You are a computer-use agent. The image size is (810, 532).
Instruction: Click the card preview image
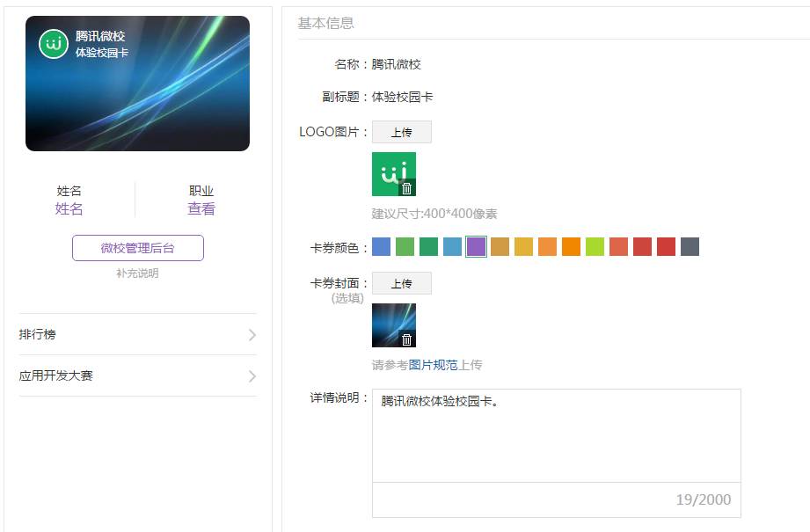point(137,84)
